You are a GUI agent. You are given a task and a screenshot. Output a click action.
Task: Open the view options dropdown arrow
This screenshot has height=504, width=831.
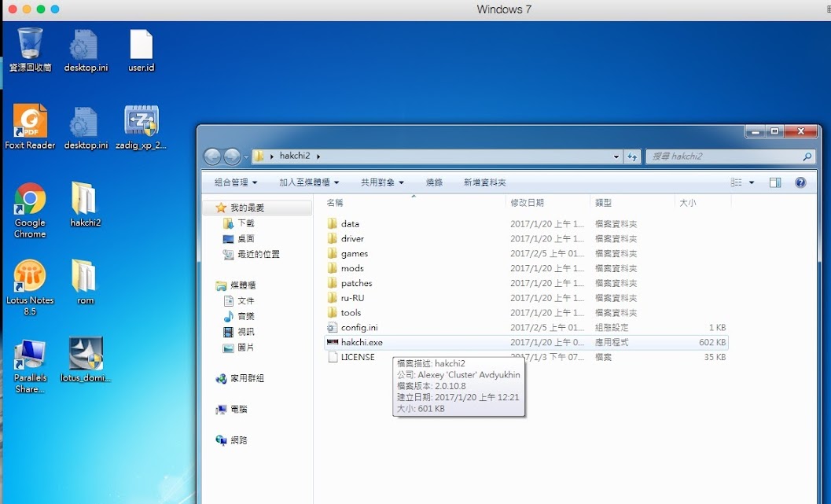click(x=752, y=182)
